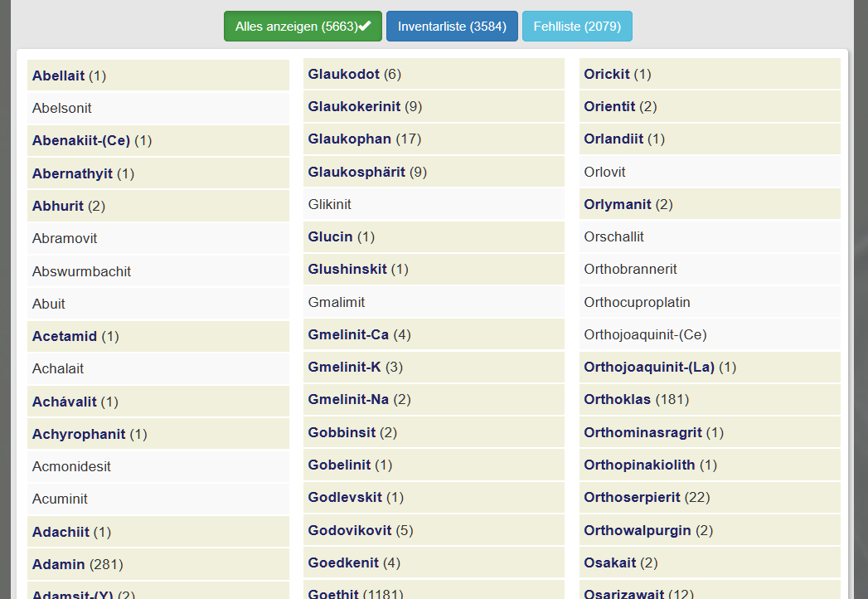Switch to Inventarliste (3584) view
868x599 pixels.
pyautogui.click(x=452, y=27)
